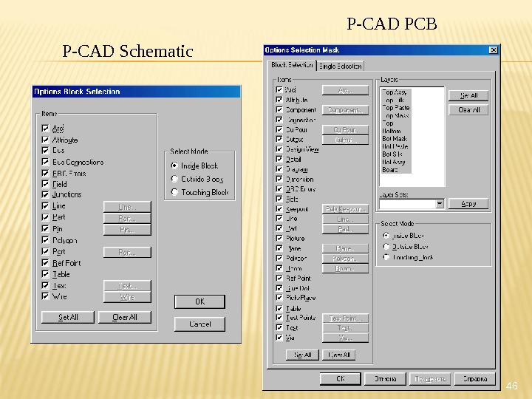532x399 pixels.
Task: Click Arc... button in Selection Mask
Action: pyautogui.click(x=345, y=90)
